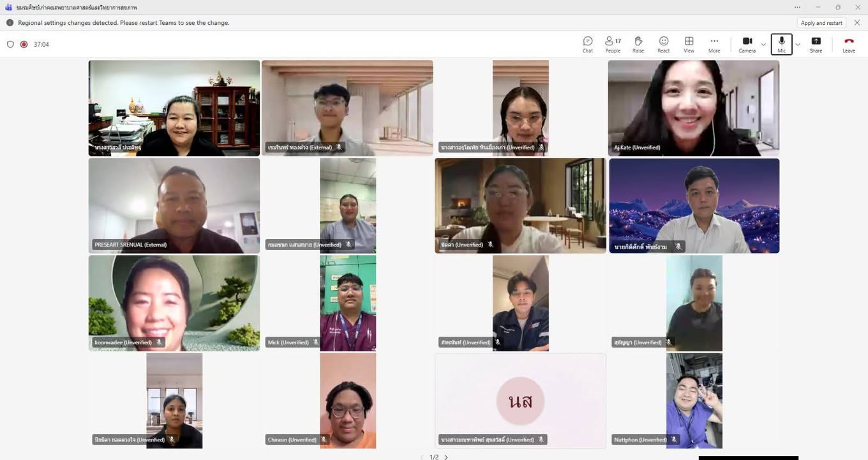This screenshot has width=868, height=460.
Task: Open the More actions menu
Action: [x=714, y=43]
